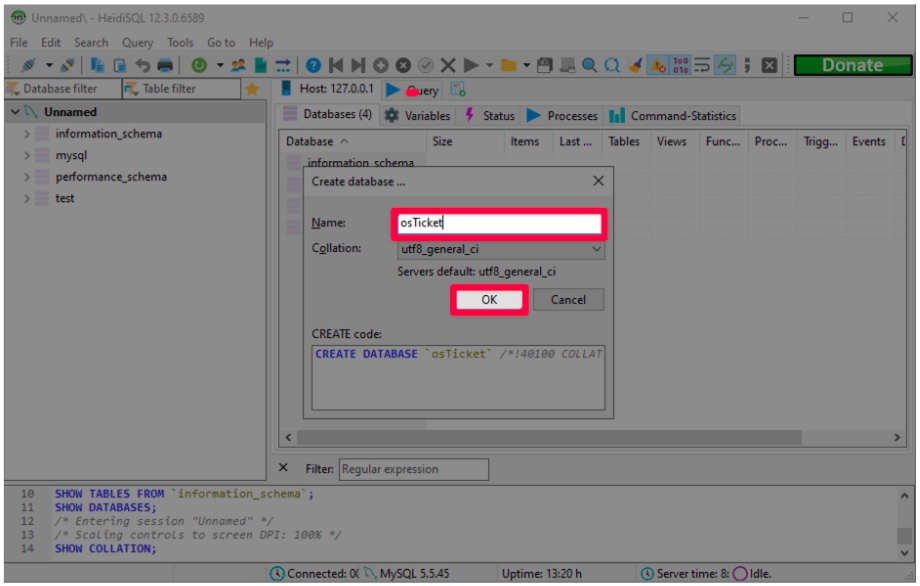This screenshot has width=920, height=586.
Task: Open the Command-Statistics tab
Action: coord(672,116)
